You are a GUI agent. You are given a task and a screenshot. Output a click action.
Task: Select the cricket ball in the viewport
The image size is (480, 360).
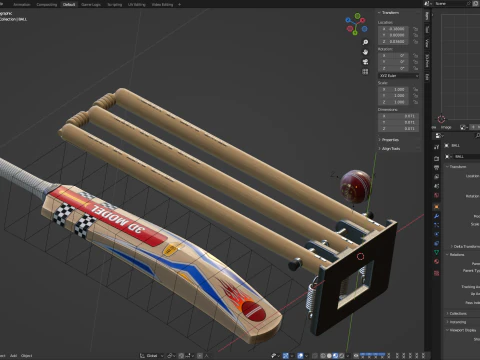coord(356,187)
